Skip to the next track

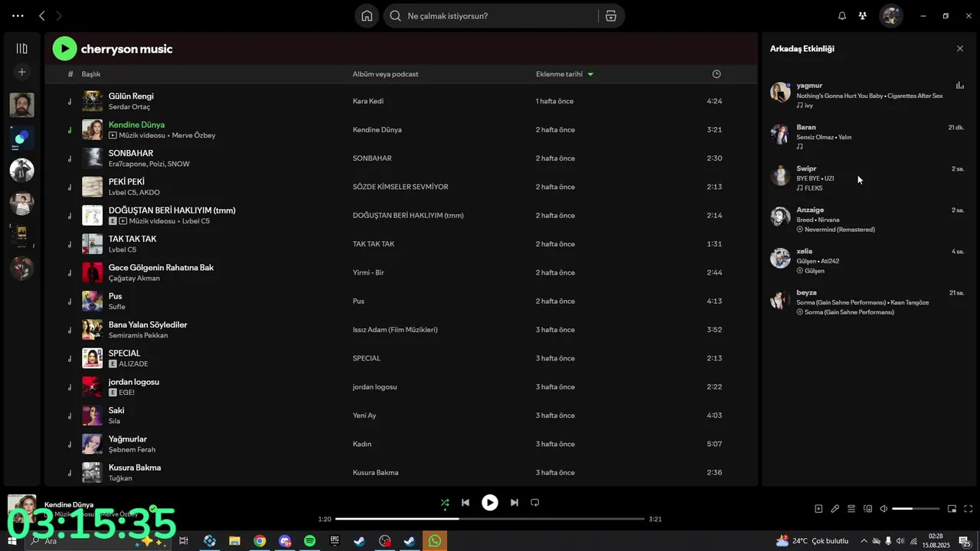pos(514,503)
